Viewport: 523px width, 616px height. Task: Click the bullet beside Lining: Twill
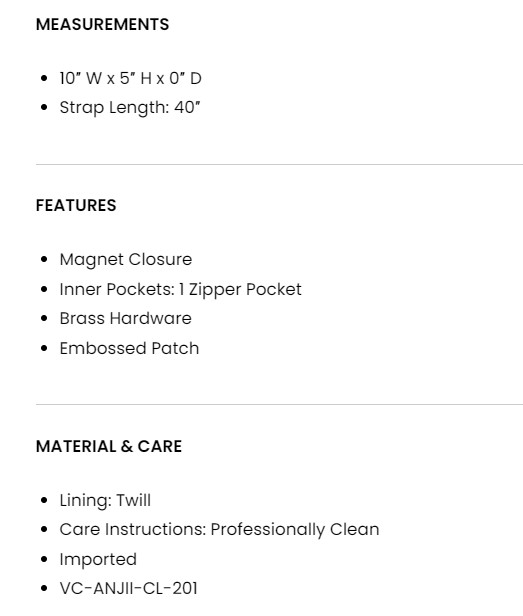(44, 500)
